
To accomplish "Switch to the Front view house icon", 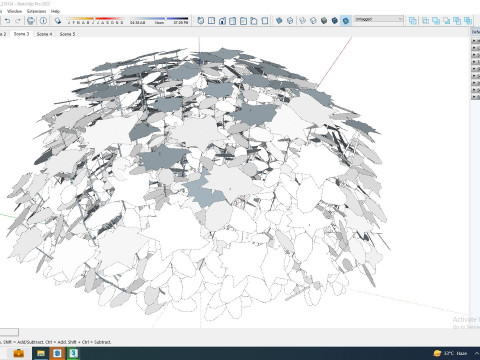I will [x=222, y=21].
